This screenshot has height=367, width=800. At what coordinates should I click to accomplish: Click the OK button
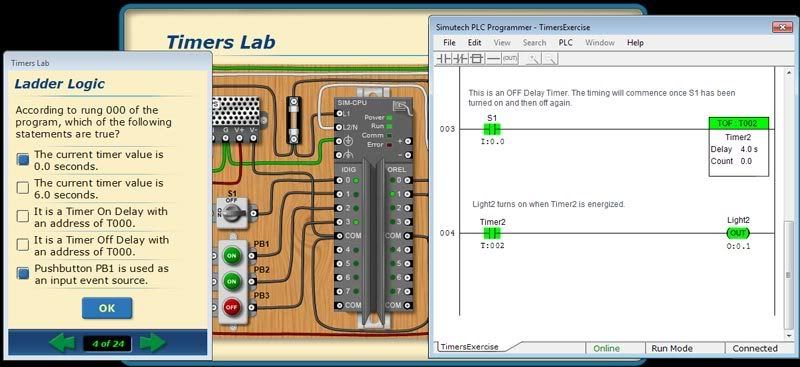coord(107,308)
